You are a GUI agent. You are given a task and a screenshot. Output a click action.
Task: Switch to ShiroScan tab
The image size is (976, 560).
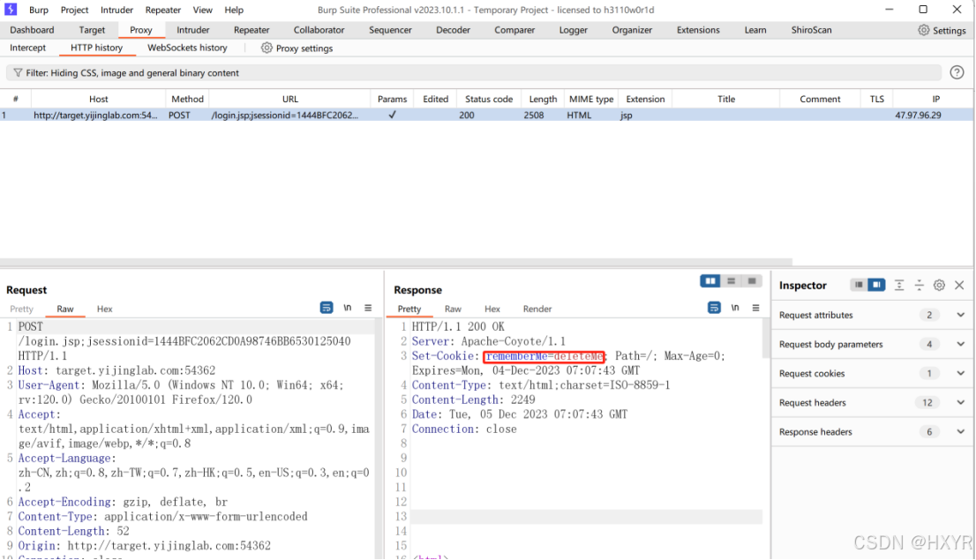pyautogui.click(x=811, y=30)
